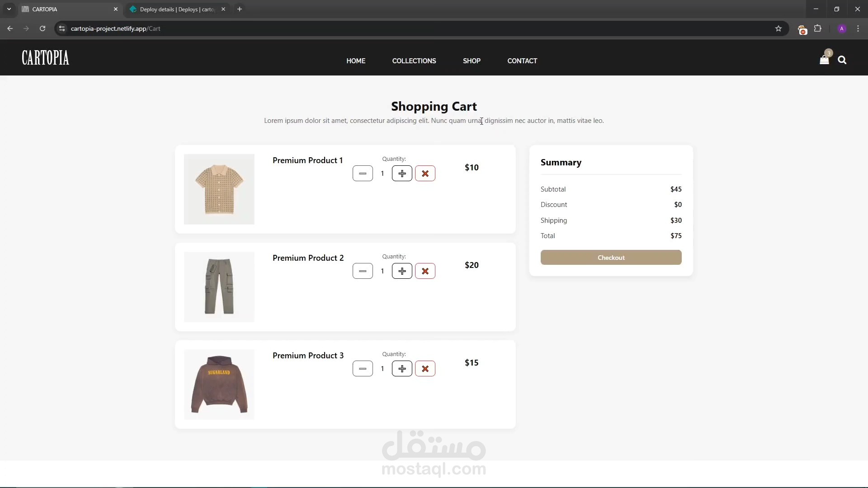
Task: Go to COLLECTIONS nav menu
Action: (x=414, y=61)
